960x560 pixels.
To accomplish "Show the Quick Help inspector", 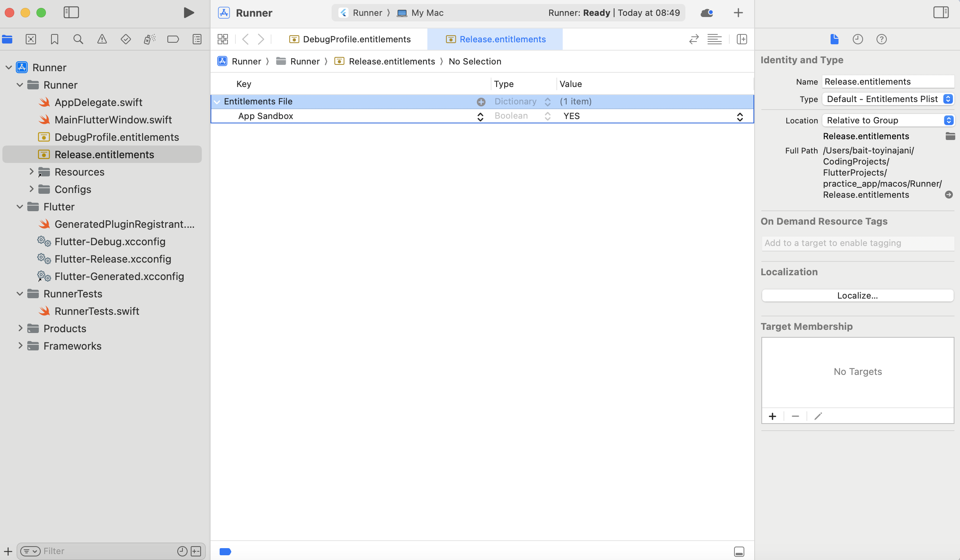I will tap(882, 39).
